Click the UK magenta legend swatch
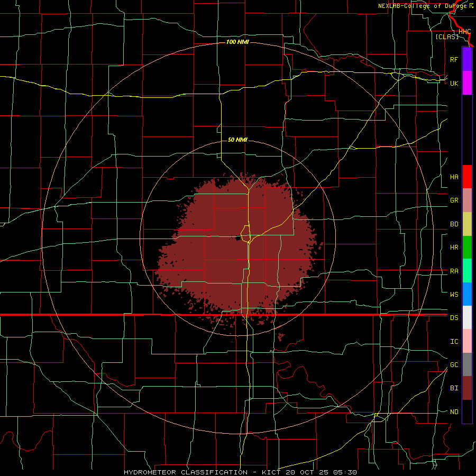476x476 pixels. point(467,83)
